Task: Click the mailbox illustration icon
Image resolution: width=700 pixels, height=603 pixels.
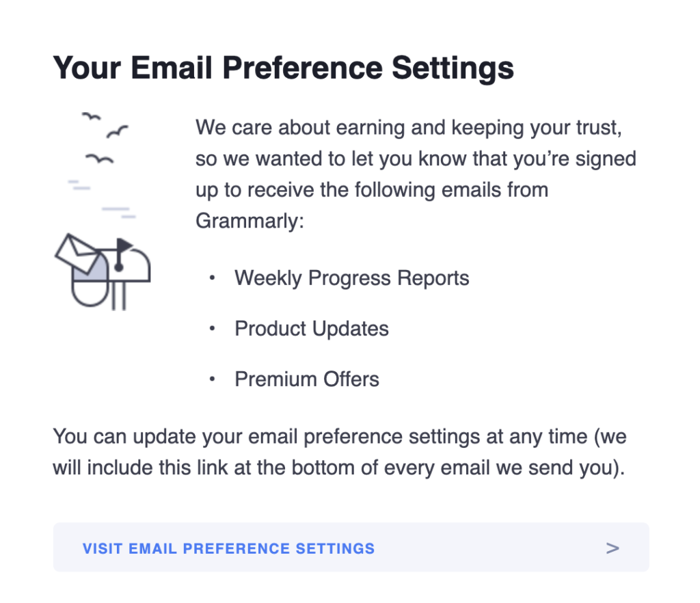Action: 103,271
